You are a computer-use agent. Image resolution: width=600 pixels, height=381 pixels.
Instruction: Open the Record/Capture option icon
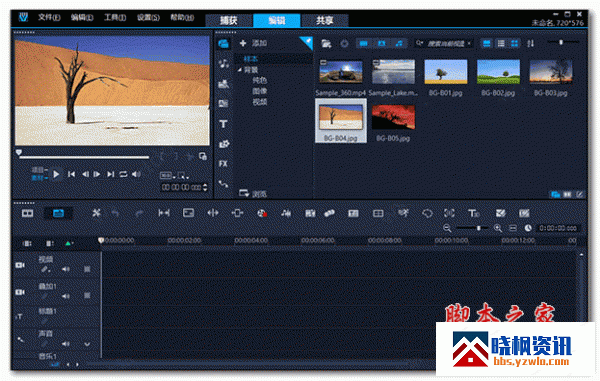[x=262, y=213]
